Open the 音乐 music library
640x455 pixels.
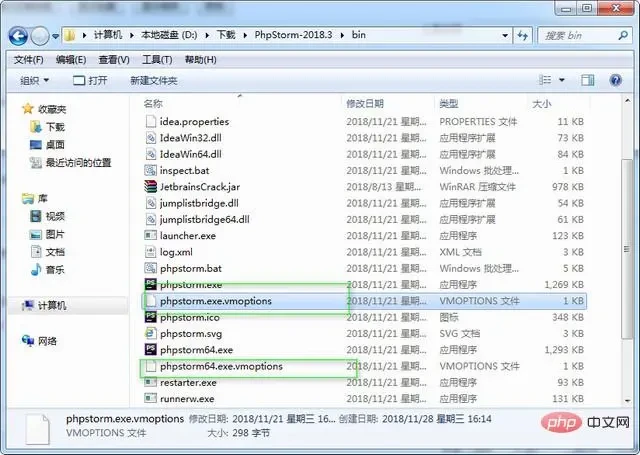coord(55,269)
